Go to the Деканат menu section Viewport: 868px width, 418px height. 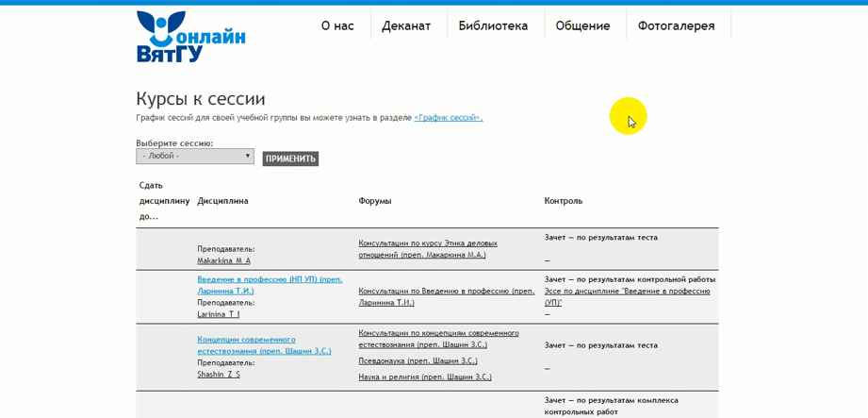(406, 25)
